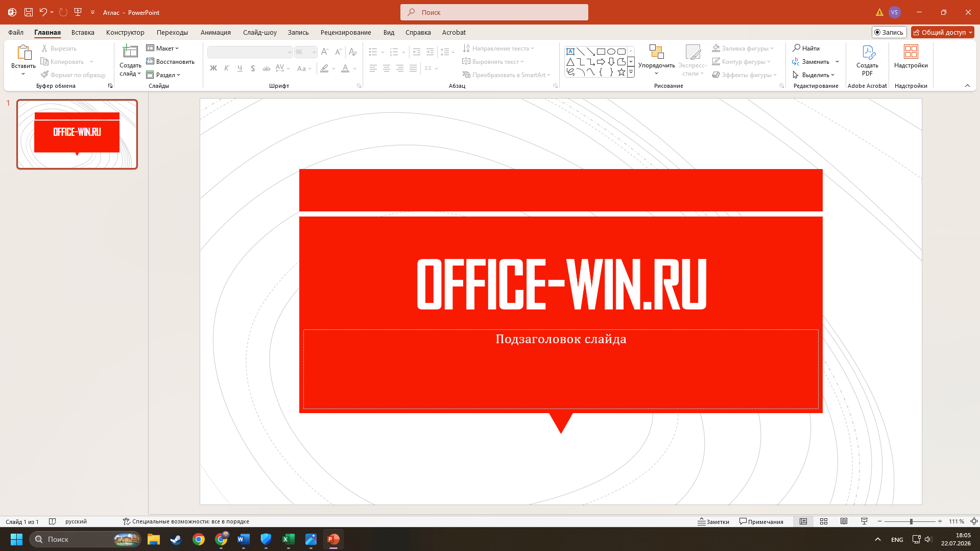Screen dimensions: 980x551
Task: Toggle Comments (Примечания) pane
Action: [x=761, y=521]
